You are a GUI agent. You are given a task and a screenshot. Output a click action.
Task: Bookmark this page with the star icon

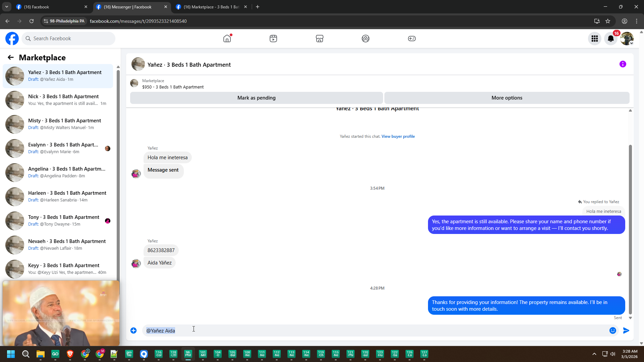pos(608,21)
